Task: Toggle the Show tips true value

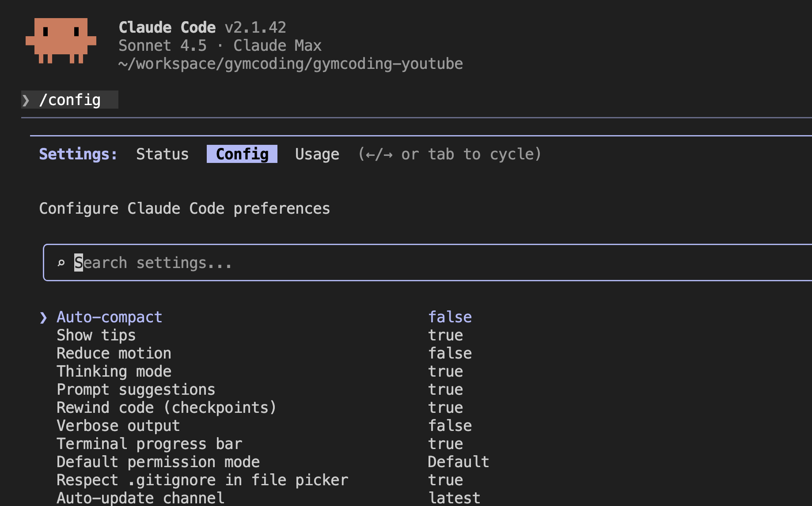Action: [x=445, y=336]
